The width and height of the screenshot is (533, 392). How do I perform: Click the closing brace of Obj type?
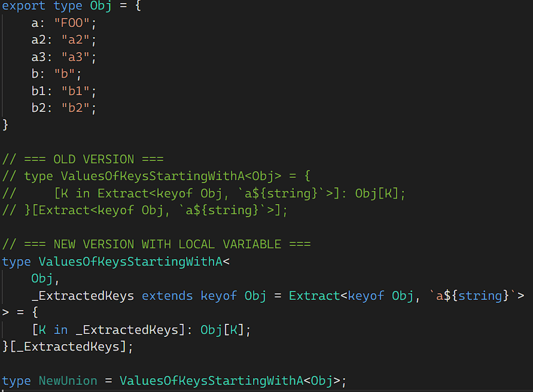coord(5,125)
